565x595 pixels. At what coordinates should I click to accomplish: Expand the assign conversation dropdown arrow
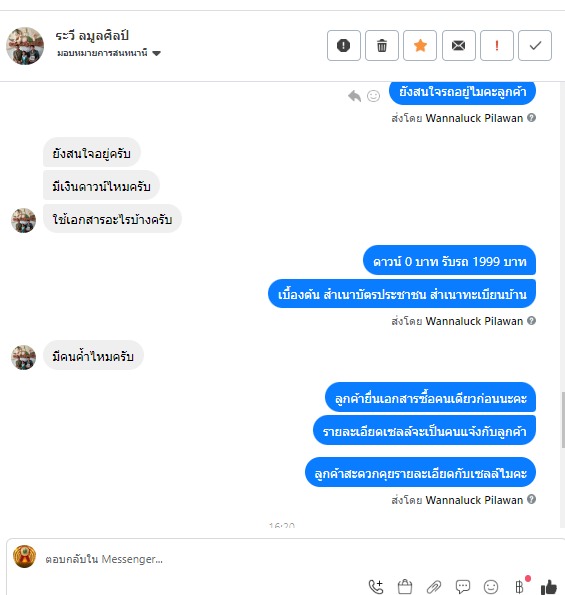point(156,54)
